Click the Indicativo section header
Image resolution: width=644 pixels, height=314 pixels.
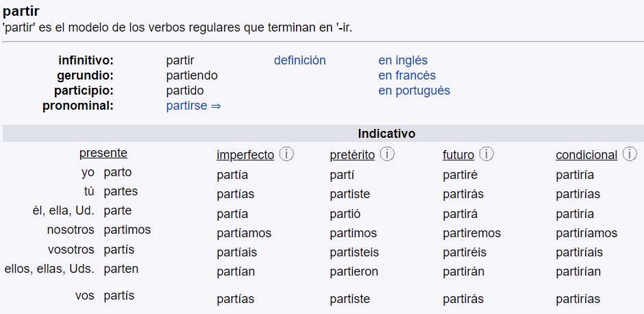tap(386, 134)
